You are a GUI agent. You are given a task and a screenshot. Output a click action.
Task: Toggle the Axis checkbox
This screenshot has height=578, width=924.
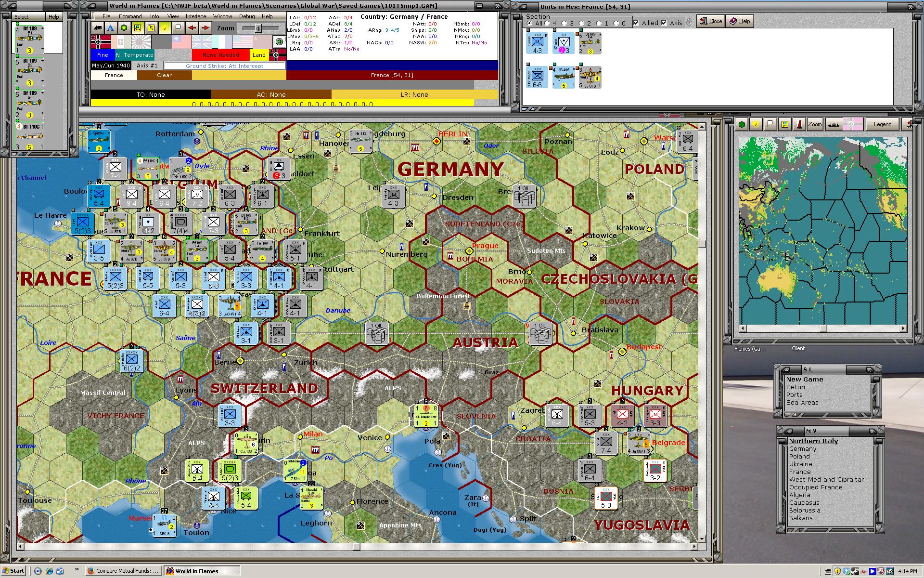pyautogui.click(x=664, y=23)
